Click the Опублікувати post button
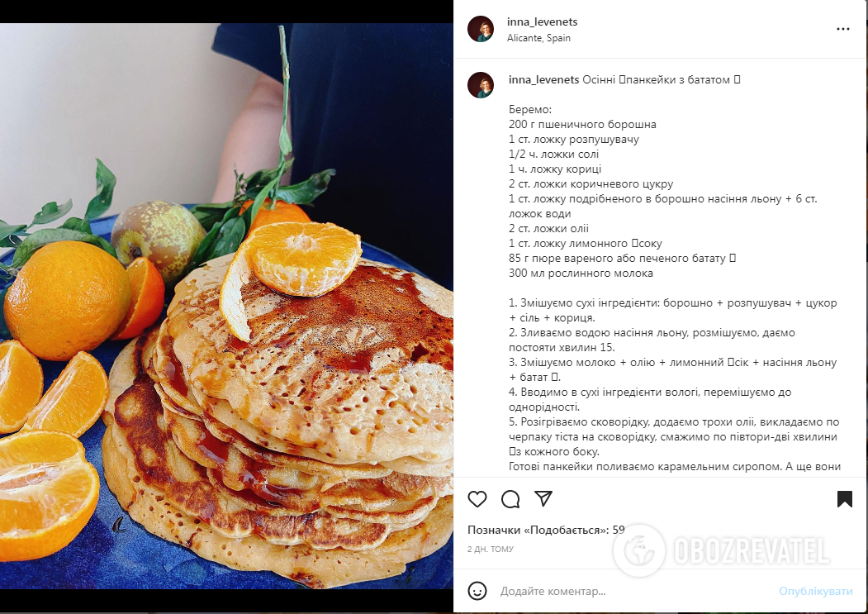This screenshot has width=868, height=614. [x=815, y=592]
